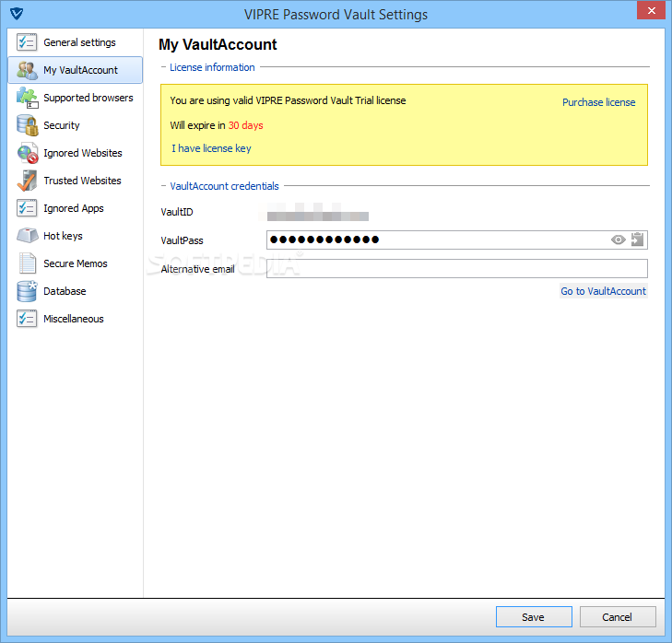Click the Ignored Apps checklist icon
This screenshot has height=643, width=672.
(27, 208)
